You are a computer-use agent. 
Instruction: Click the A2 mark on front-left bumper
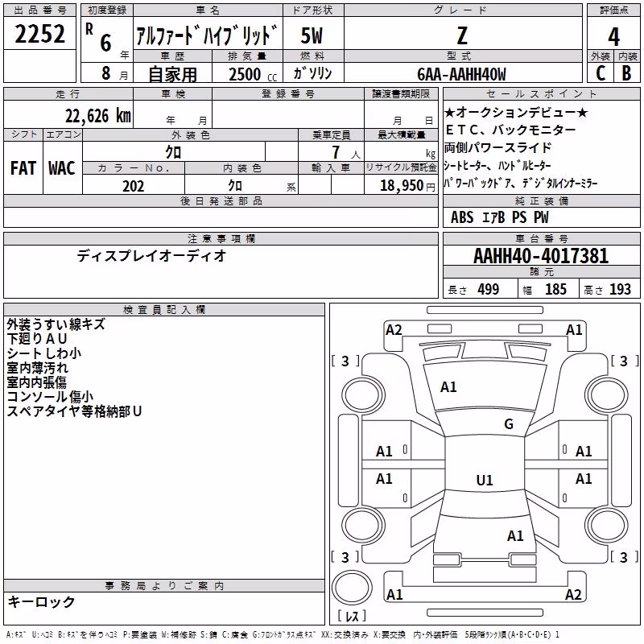(394, 330)
